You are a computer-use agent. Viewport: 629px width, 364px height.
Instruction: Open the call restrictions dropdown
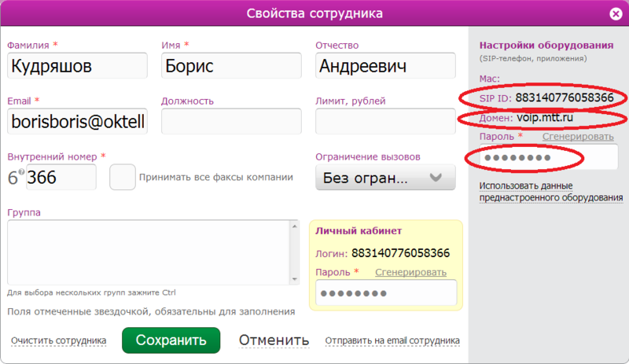click(384, 178)
